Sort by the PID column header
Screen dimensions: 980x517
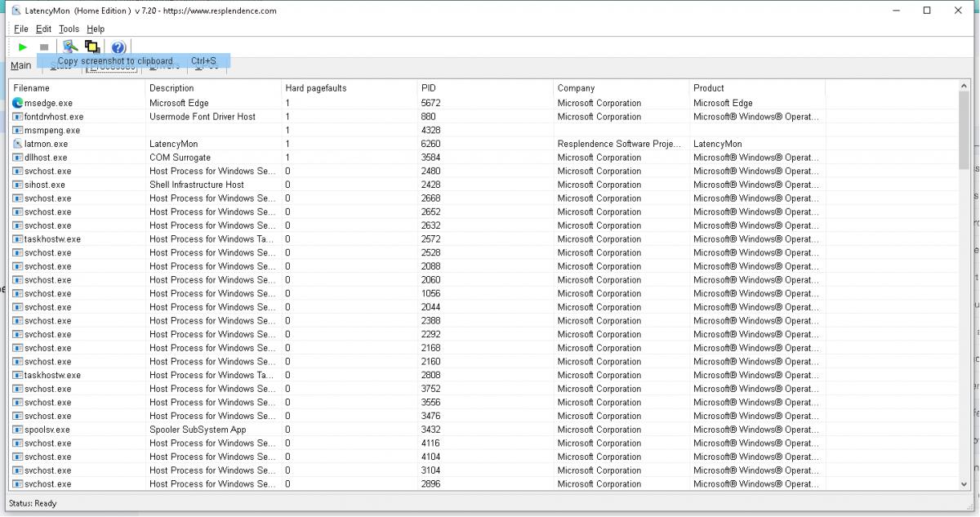tap(485, 88)
